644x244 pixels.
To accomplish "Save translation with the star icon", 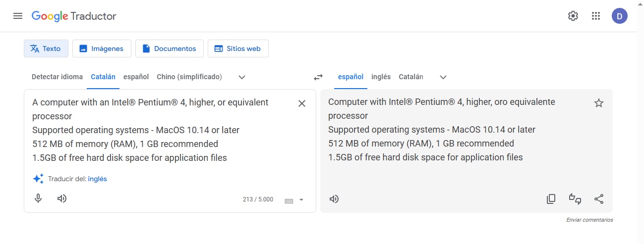I will tap(599, 103).
